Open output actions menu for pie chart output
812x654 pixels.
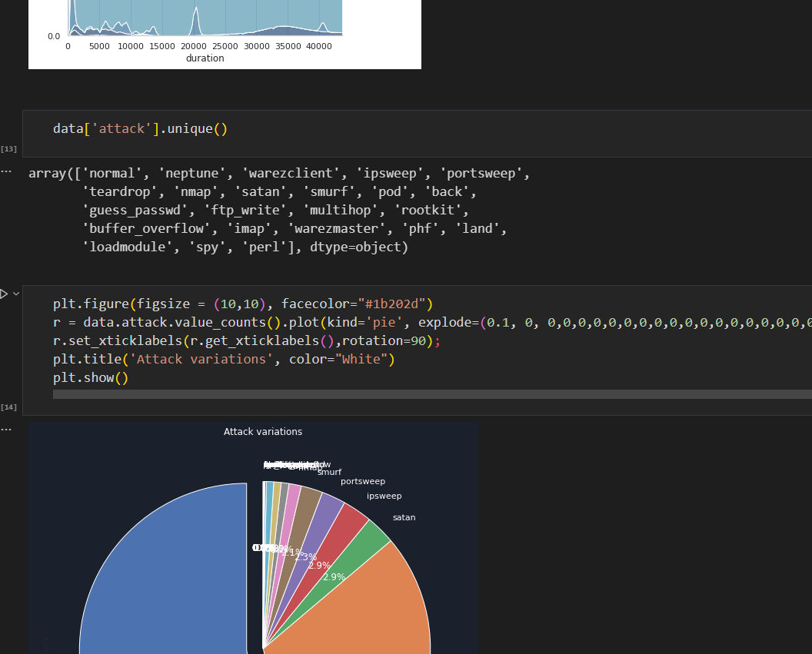pos(6,429)
